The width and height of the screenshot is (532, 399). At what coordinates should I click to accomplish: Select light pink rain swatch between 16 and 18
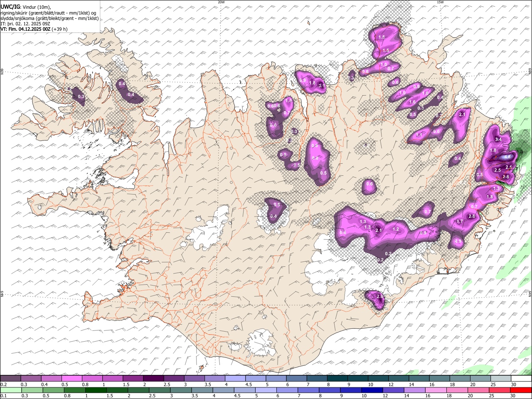[x=436, y=390]
